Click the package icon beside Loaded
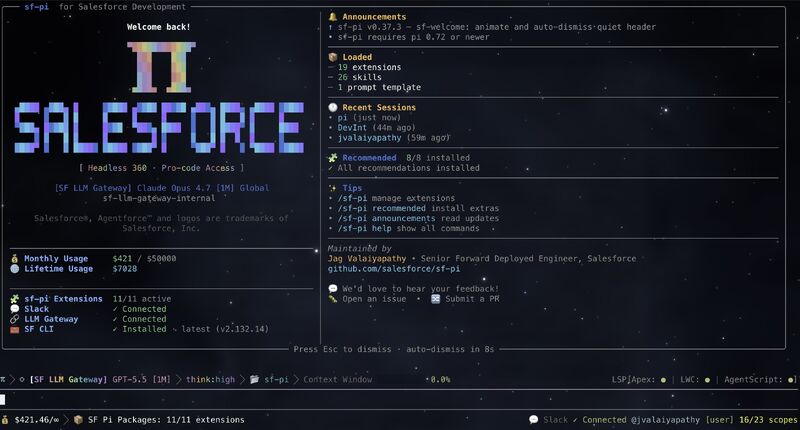 point(333,57)
